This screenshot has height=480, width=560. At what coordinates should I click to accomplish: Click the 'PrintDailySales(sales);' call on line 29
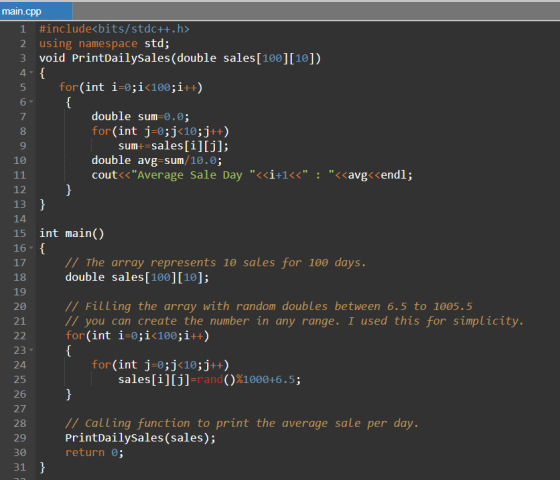140,438
